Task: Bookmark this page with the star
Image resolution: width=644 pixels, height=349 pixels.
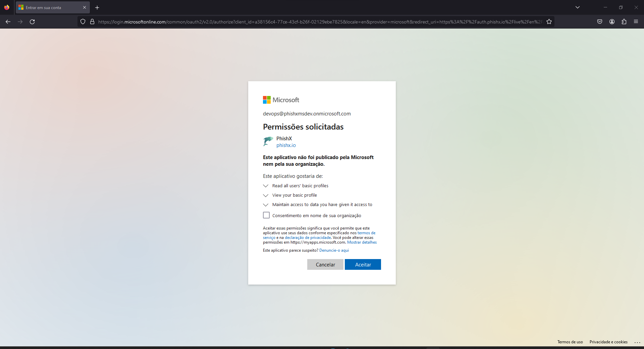Action: pyautogui.click(x=549, y=22)
